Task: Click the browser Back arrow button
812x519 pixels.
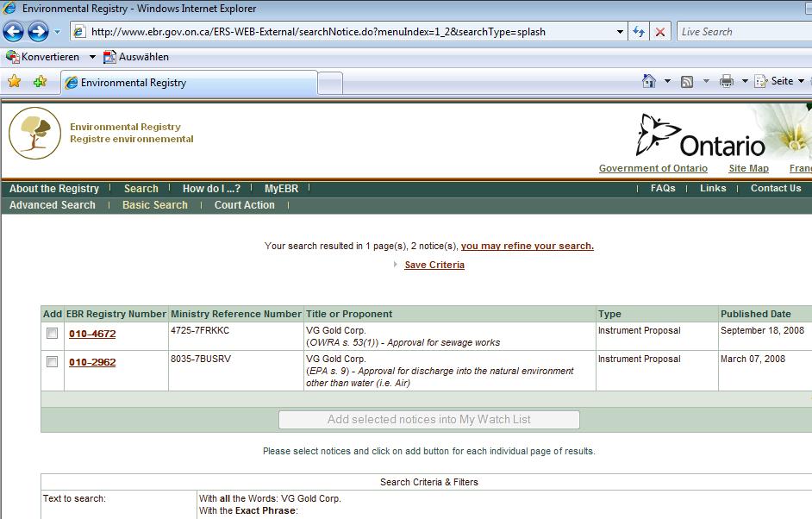Action: [14, 32]
